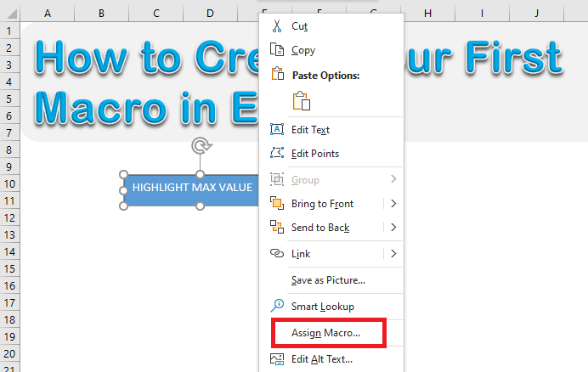The width and height of the screenshot is (588, 372).
Task: Select row 1 header
Action: (9, 31)
